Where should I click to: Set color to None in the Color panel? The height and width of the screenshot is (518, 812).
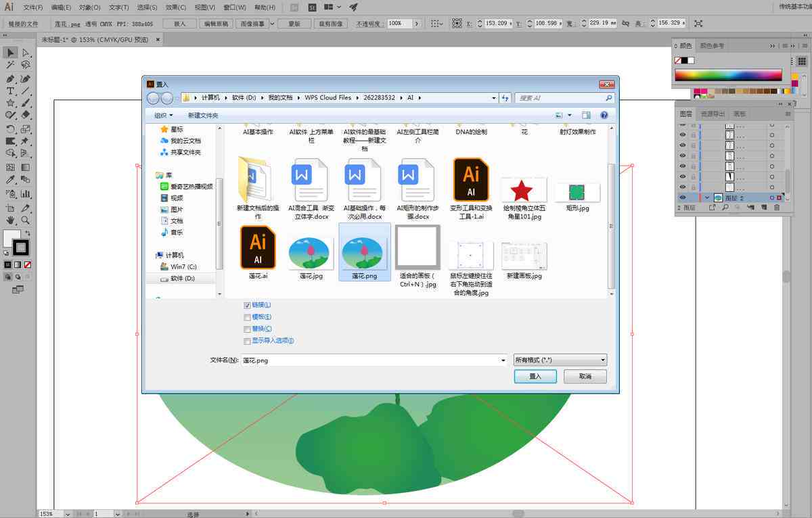(x=678, y=61)
